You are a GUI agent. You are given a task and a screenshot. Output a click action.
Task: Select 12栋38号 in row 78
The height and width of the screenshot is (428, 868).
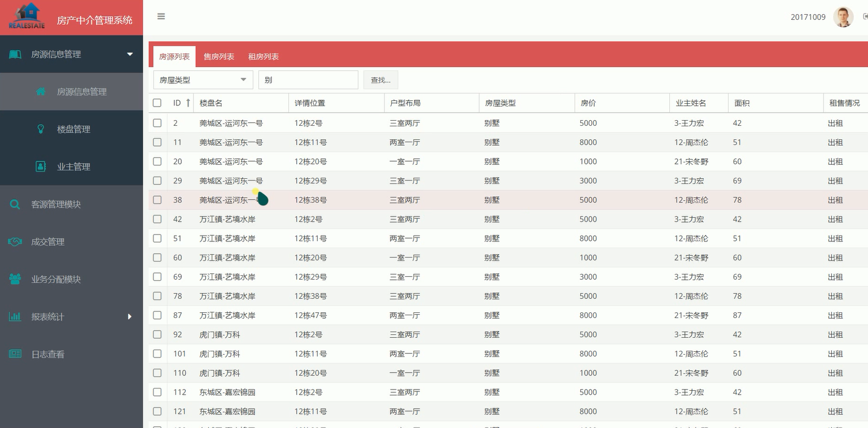click(310, 296)
